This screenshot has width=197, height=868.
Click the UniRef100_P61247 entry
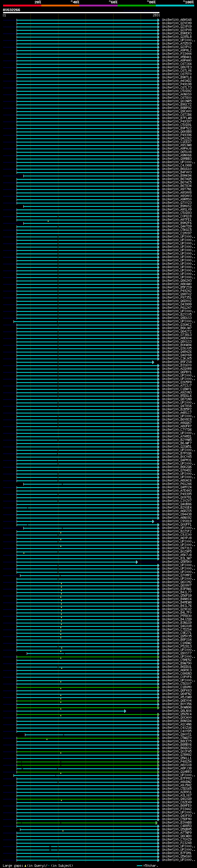177,308
